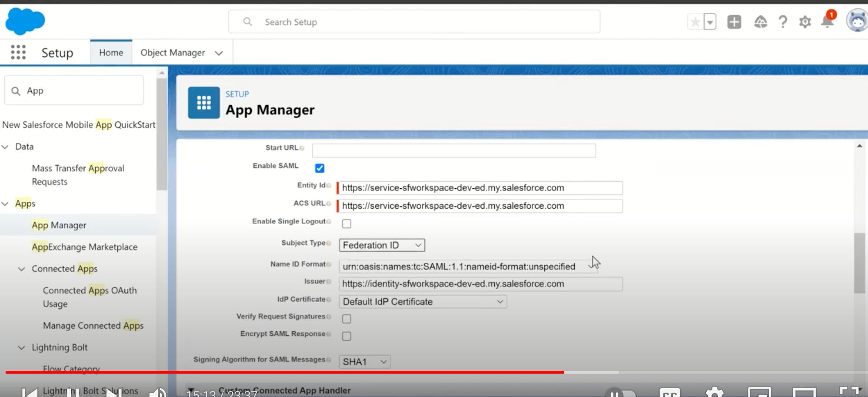Open Mass Transfer Approval Requests
The height and width of the screenshot is (397, 868).
point(78,175)
